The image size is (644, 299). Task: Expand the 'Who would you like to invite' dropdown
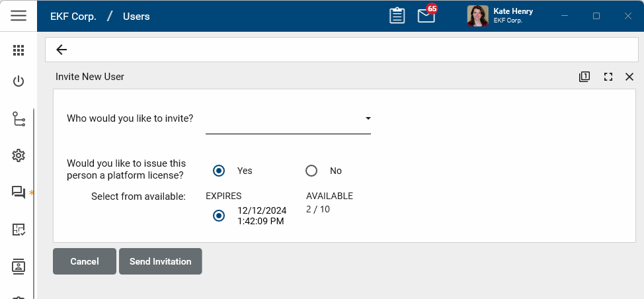click(x=368, y=119)
